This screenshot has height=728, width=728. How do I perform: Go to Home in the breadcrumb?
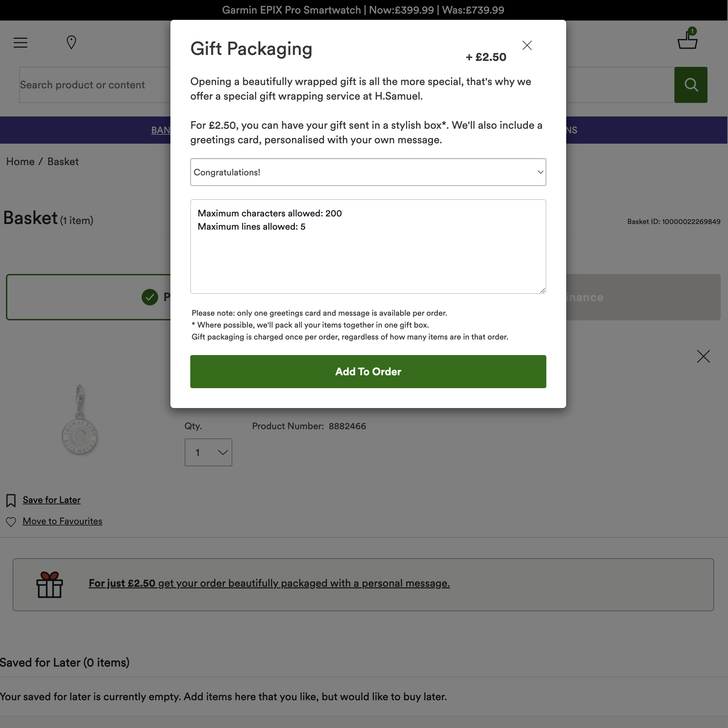point(20,162)
